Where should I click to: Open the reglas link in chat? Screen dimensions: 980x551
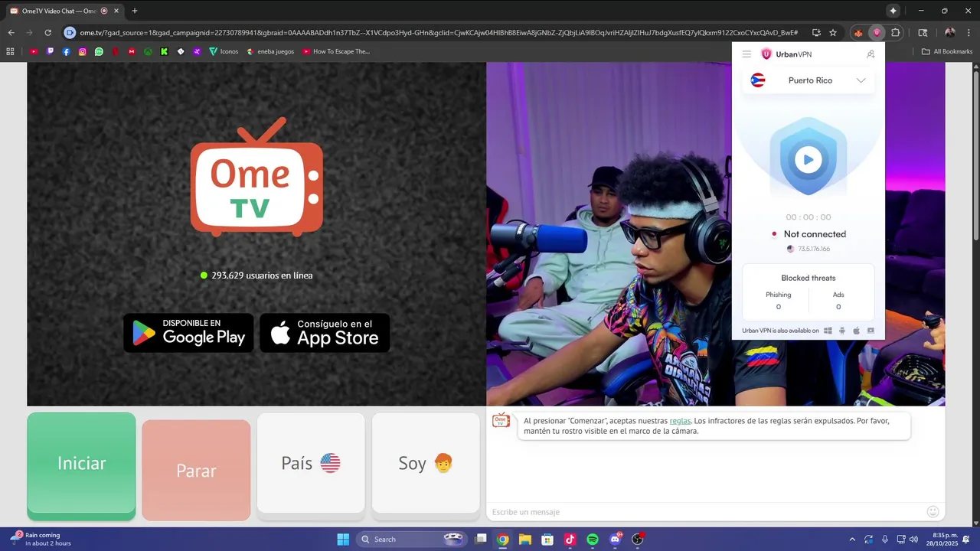(680, 421)
